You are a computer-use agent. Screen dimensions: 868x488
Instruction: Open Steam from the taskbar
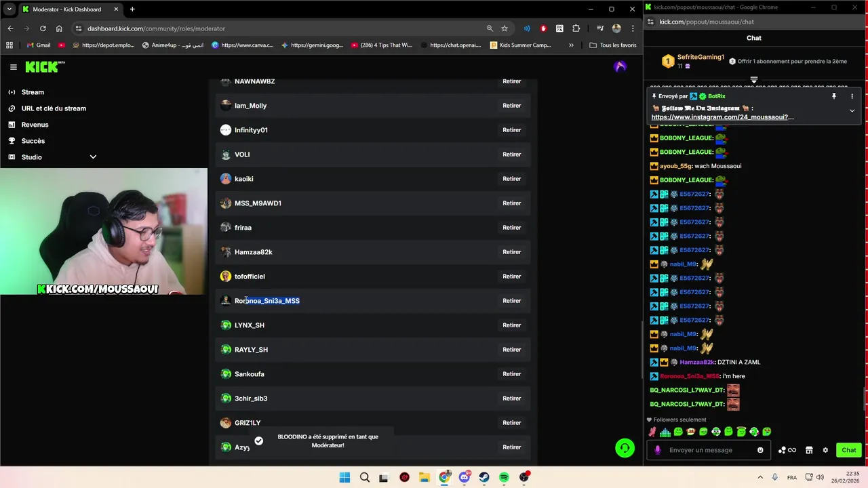tap(484, 477)
